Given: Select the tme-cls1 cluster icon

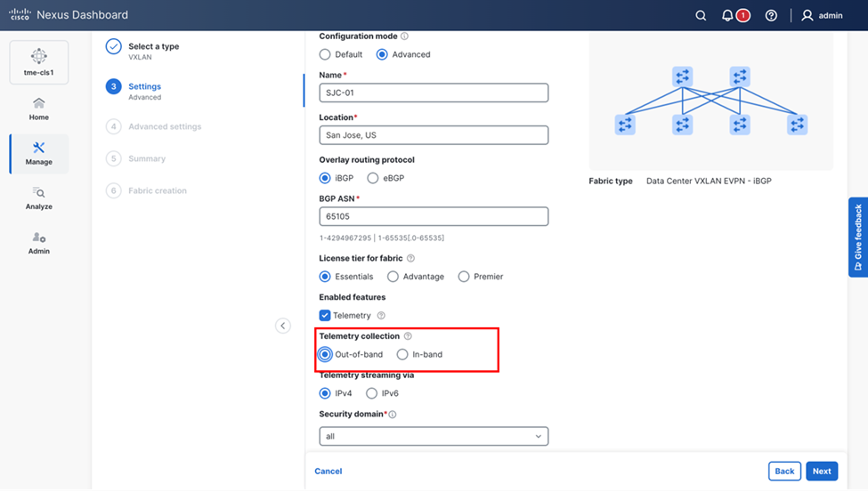Looking at the screenshot, I should tap(39, 62).
